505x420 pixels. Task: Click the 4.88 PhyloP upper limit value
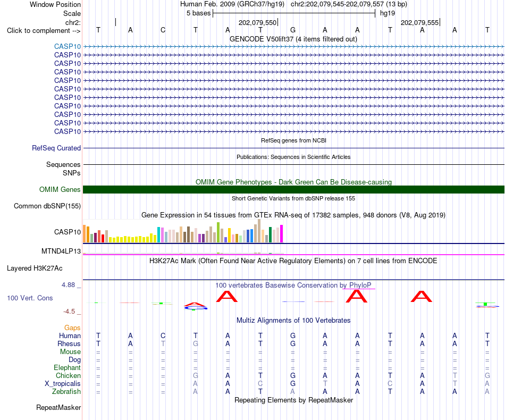click(68, 285)
